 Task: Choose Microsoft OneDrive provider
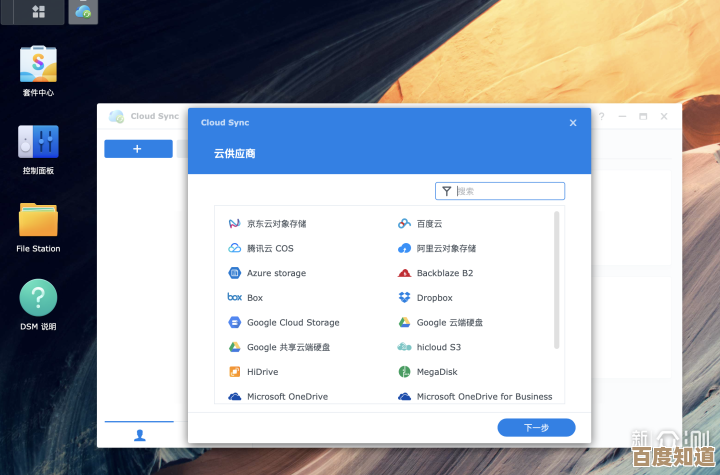(286, 397)
